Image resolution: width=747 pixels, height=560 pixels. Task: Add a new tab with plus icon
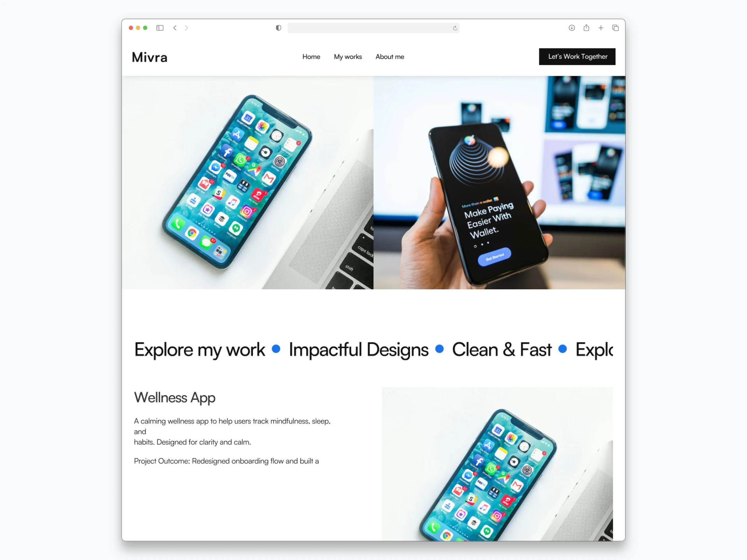click(601, 28)
